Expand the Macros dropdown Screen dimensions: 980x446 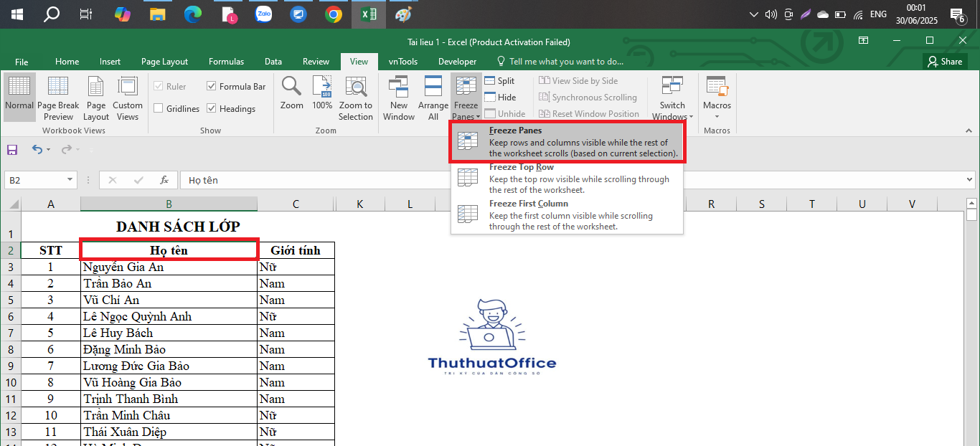coord(717,97)
